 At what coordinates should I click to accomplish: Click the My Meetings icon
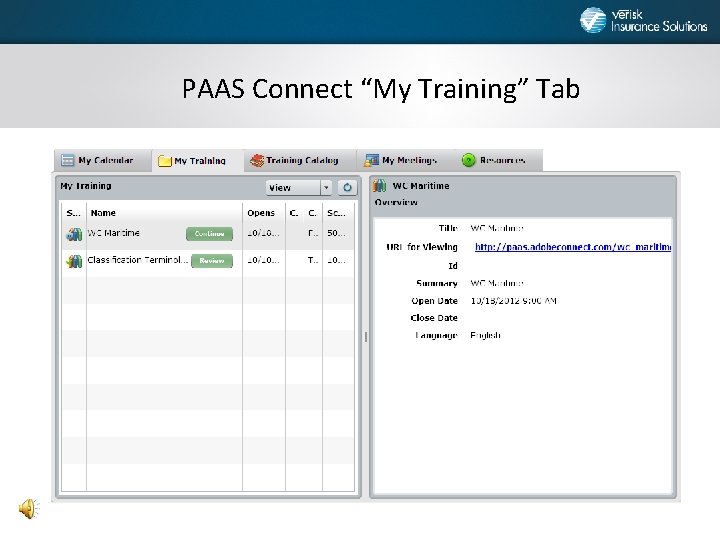[x=371, y=160]
